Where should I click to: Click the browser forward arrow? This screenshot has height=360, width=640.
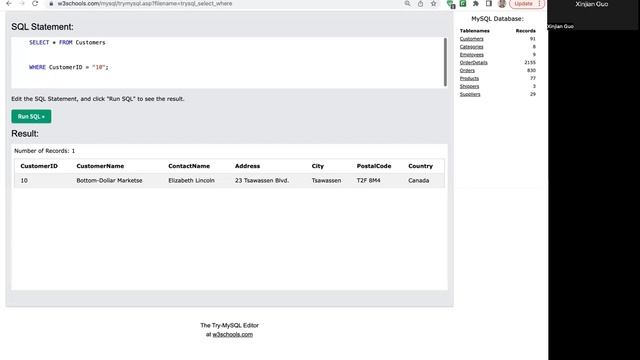22,3
